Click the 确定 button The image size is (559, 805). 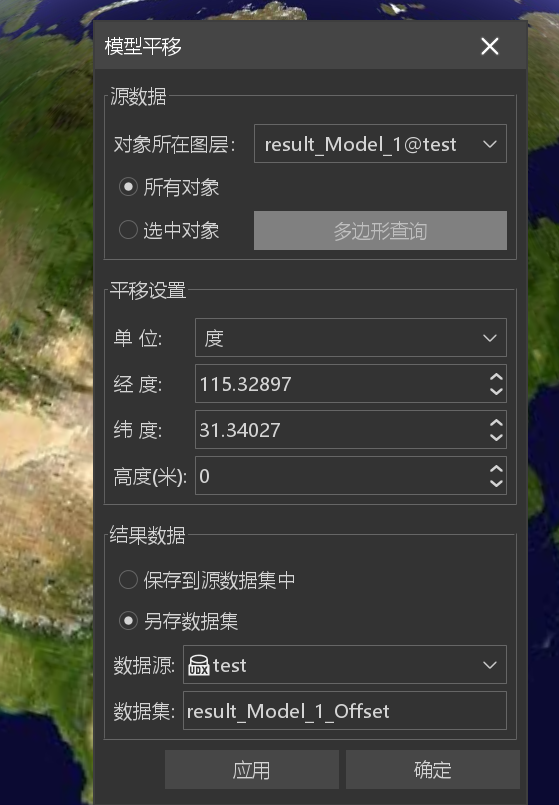click(433, 770)
